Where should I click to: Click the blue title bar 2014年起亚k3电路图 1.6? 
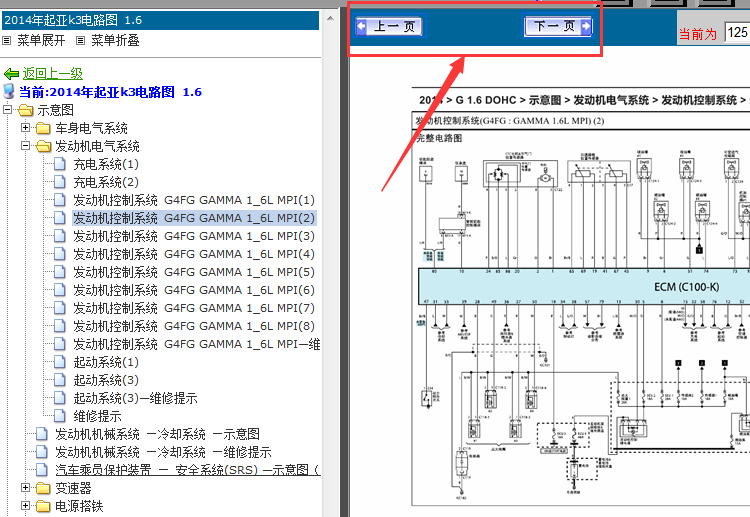(x=160, y=21)
